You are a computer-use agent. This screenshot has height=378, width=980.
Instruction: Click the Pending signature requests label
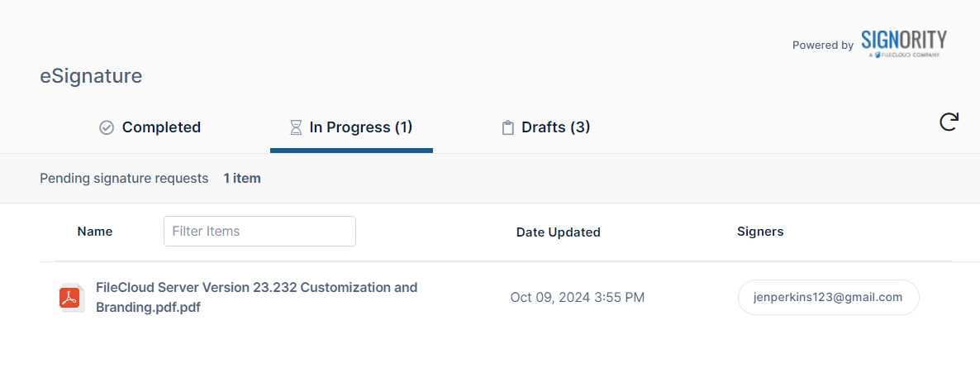pyautogui.click(x=124, y=179)
